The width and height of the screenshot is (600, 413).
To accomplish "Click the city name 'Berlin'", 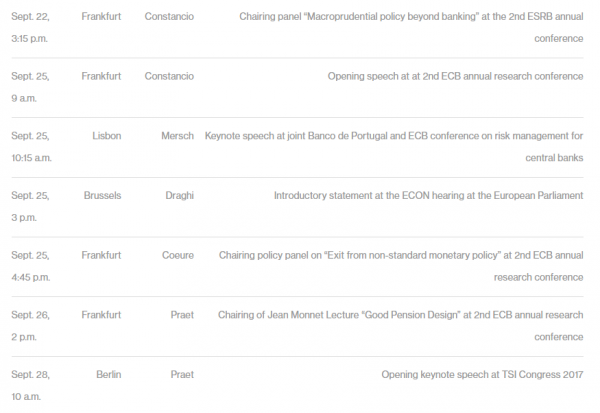I will (x=109, y=375).
